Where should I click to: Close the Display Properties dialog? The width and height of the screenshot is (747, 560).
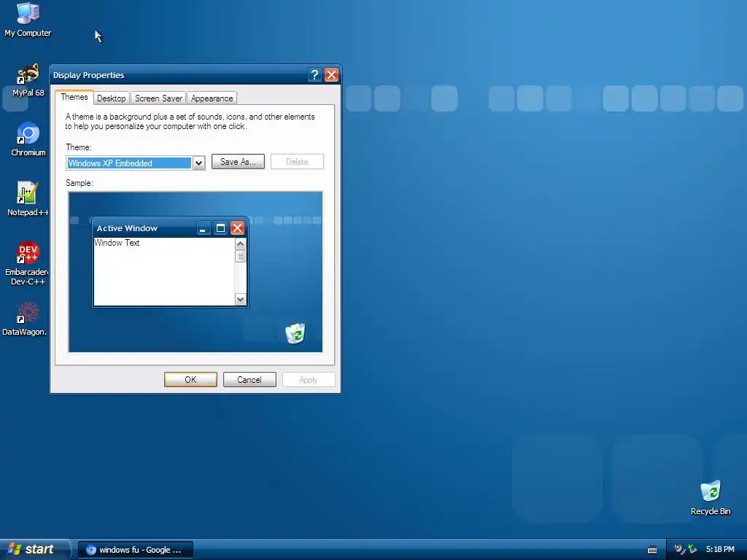(x=331, y=75)
